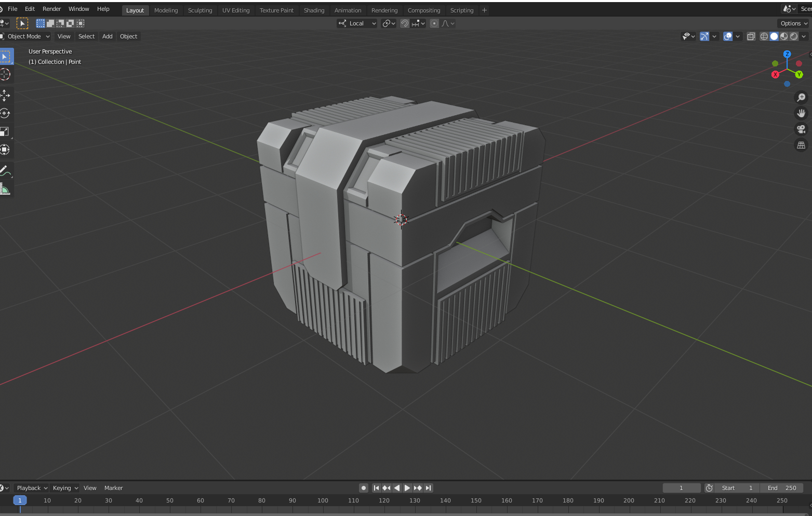Select the Measure tool
Screen dimensions: 812x516
pos(5,188)
